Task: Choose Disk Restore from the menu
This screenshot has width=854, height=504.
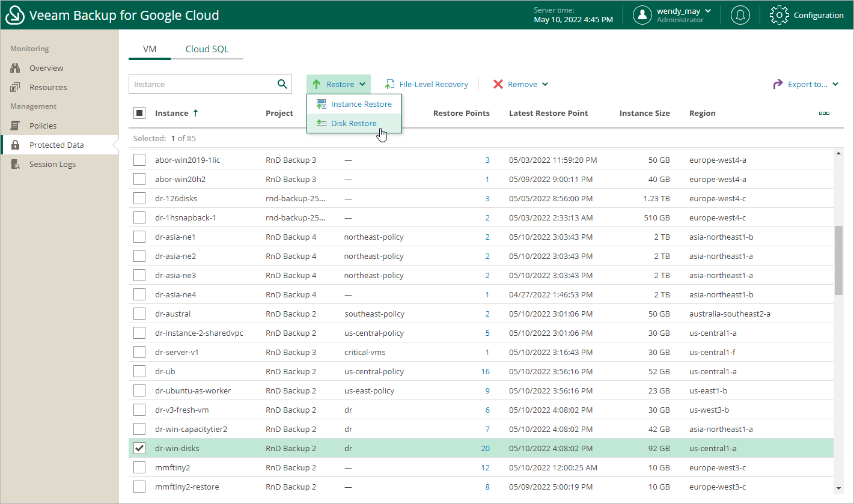Action: coord(355,123)
